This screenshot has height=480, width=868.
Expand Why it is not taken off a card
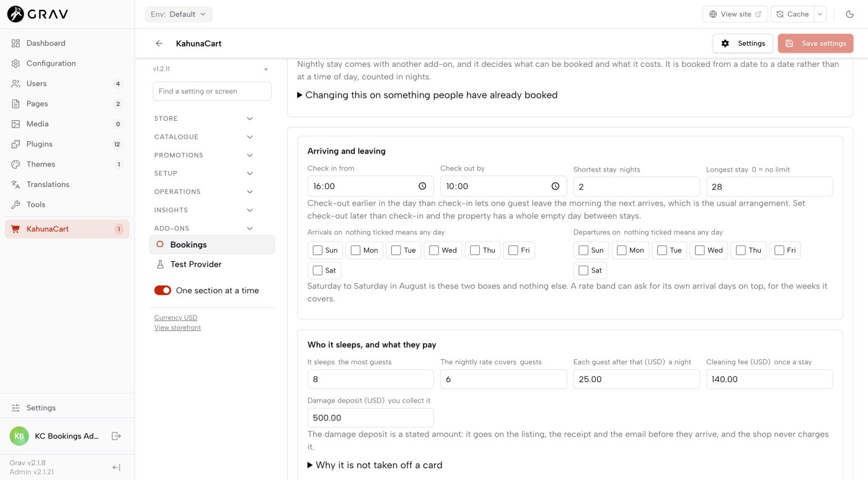pyautogui.click(x=375, y=465)
